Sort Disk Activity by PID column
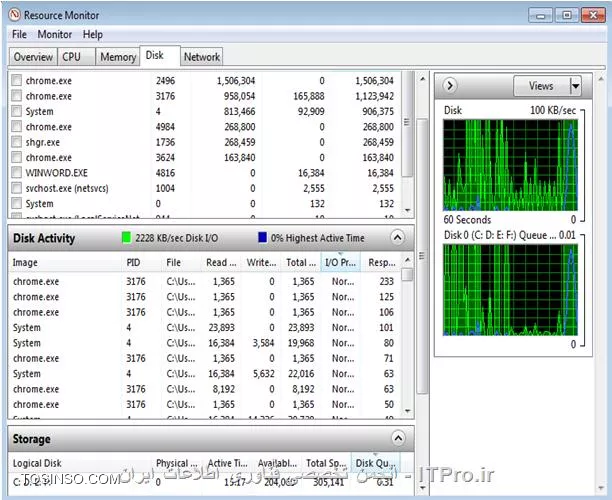The height and width of the screenshot is (500, 612). click(x=142, y=262)
